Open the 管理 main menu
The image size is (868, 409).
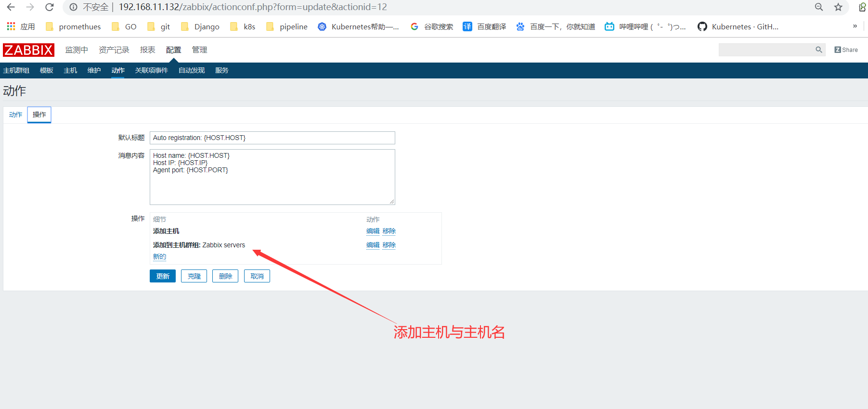[x=199, y=50]
